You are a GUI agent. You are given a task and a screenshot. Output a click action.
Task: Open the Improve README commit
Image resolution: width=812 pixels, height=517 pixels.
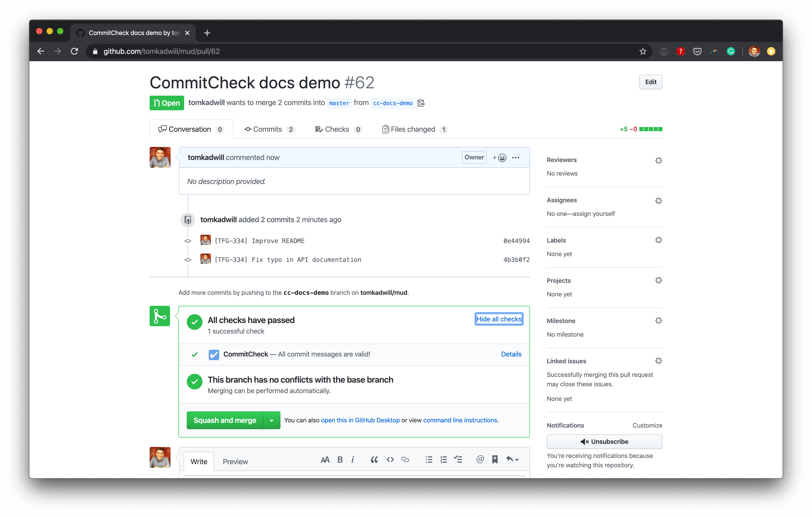coord(260,241)
